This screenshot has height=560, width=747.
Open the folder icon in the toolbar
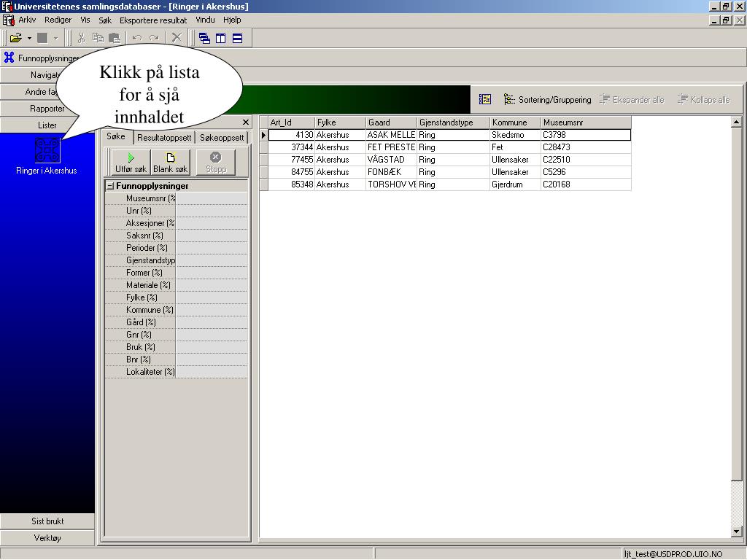coord(16,38)
